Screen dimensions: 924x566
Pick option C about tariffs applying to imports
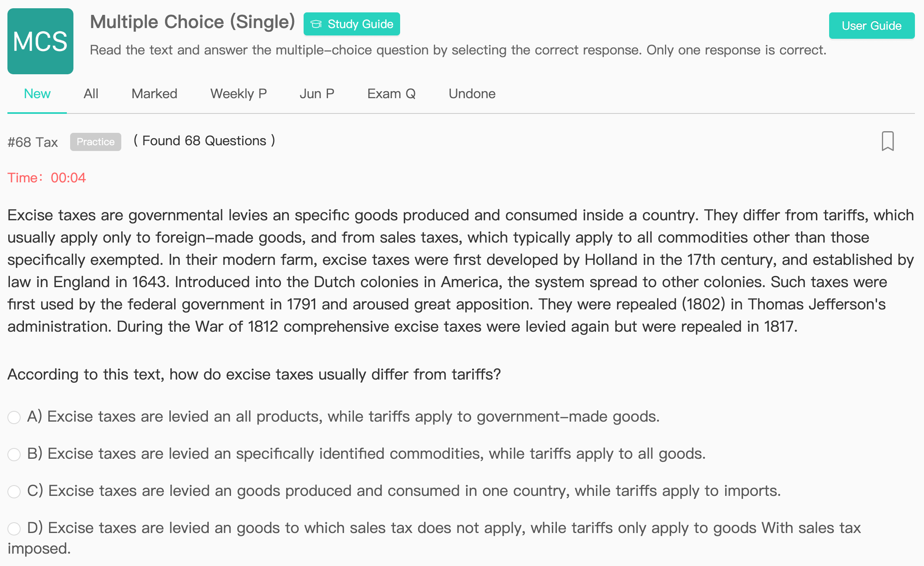coord(14,491)
